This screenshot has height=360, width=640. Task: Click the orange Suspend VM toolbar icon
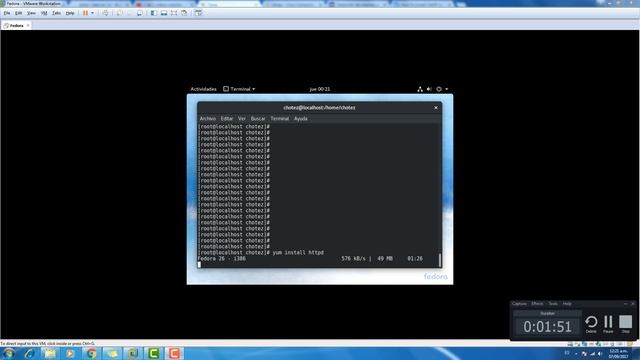[86, 13]
